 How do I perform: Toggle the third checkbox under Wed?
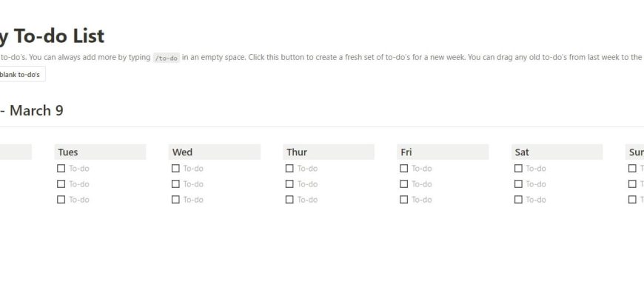(x=175, y=199)
